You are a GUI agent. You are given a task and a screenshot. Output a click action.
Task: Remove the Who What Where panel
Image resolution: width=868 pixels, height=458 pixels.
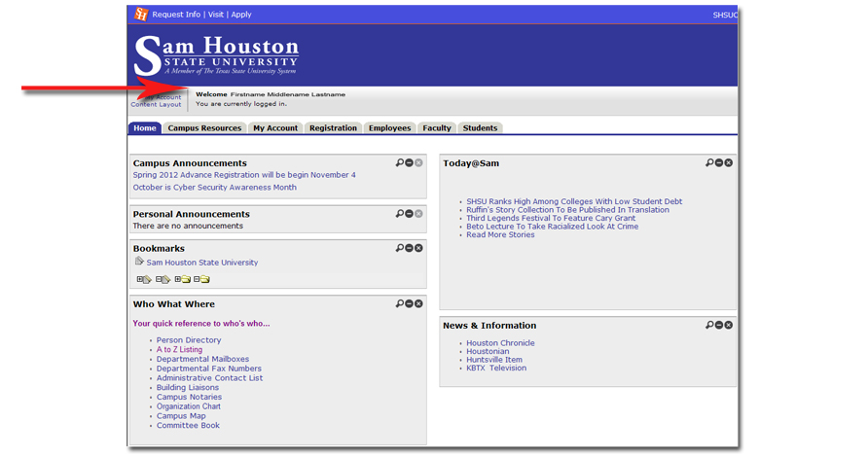pyautogui.click(x=418, y=303)
